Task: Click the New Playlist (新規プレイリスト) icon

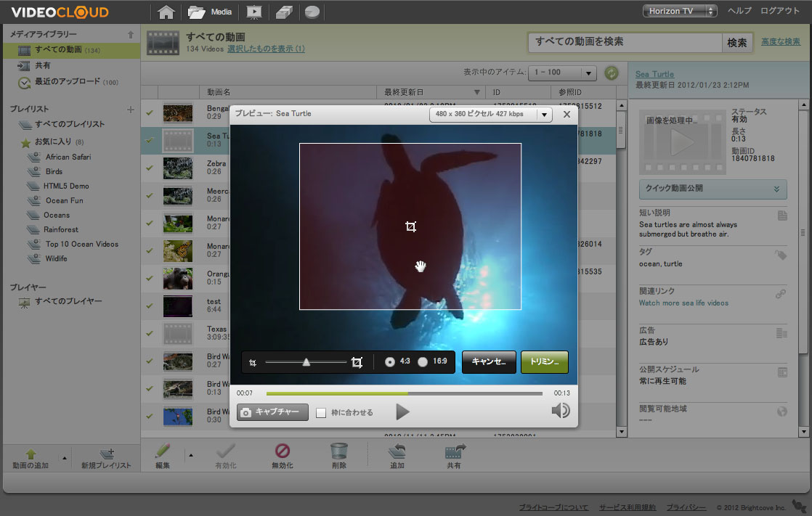Action: 107,454
